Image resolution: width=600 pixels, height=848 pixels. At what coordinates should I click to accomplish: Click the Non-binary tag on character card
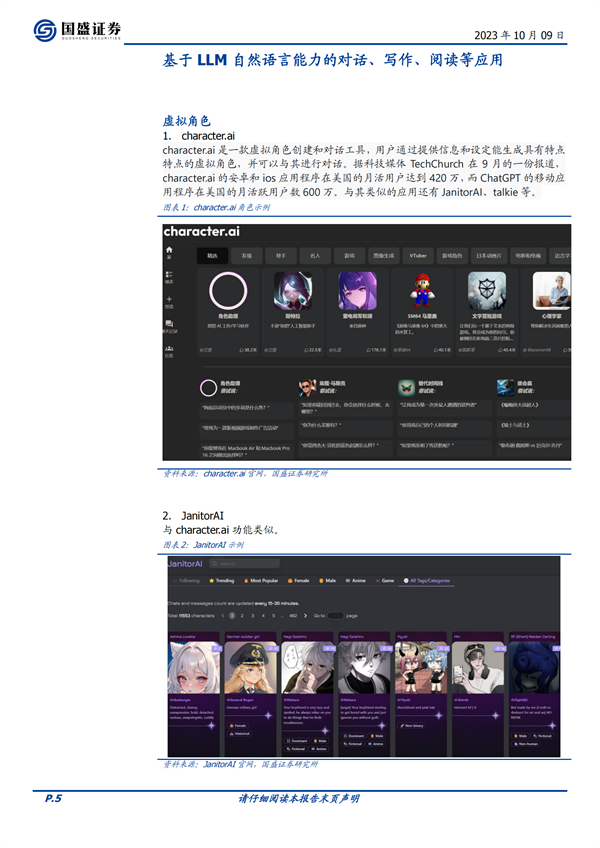pyautogui.click(x=412, y=726)
